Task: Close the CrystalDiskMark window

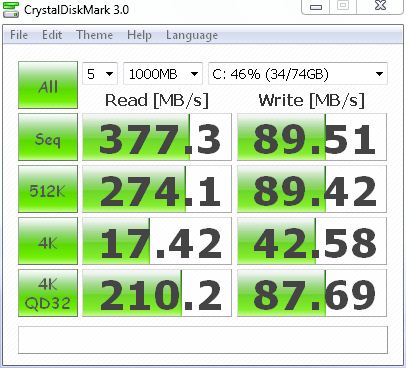Action: 380,6
